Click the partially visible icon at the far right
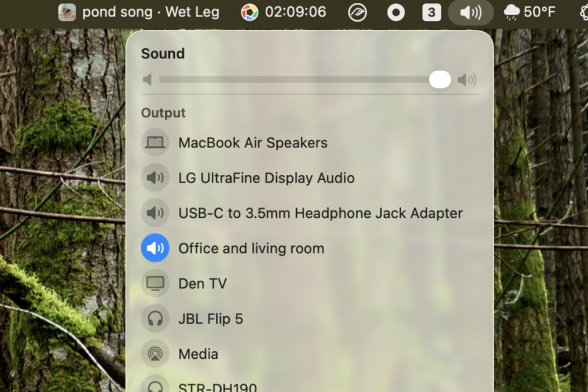The height and width of the screenshot is (392, 588). [x=584, y=12]
